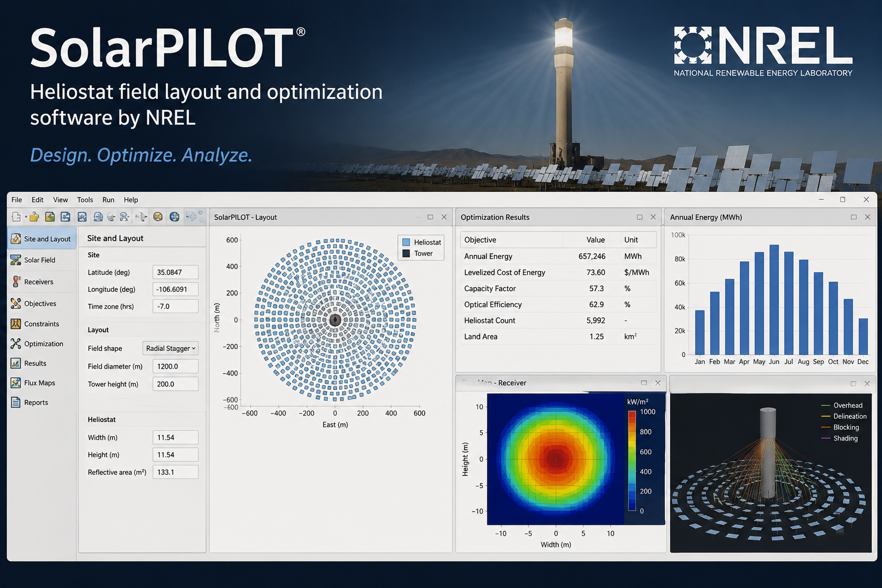Image resolution: width=882 pixels, height=588 pixels.
Task: Focus the Heliostat Height (m) field
Action: (175, 455)
